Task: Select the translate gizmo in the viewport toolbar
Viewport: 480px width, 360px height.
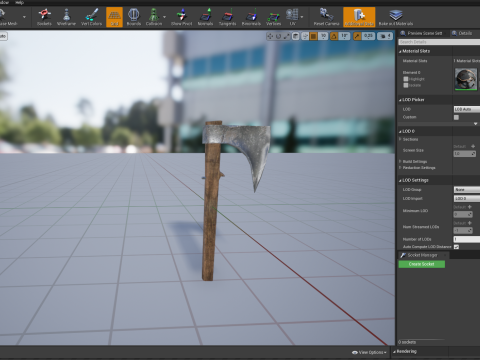Action: (x=270, y=36)
